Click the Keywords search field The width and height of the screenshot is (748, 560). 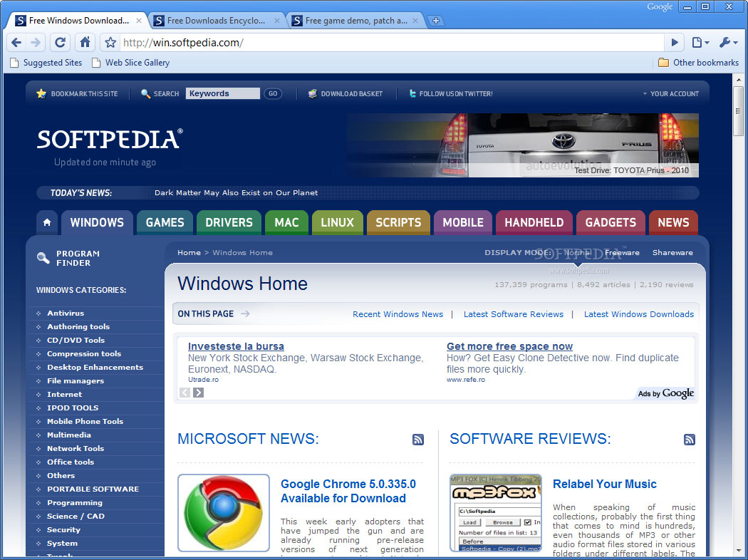pyautogui.click(x=223, y=93)
